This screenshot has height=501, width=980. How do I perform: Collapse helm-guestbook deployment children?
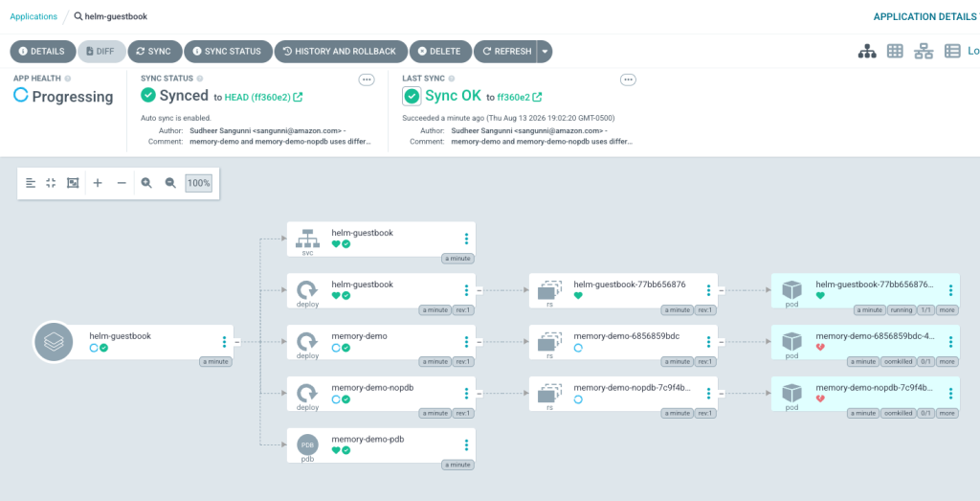(479, 290)
